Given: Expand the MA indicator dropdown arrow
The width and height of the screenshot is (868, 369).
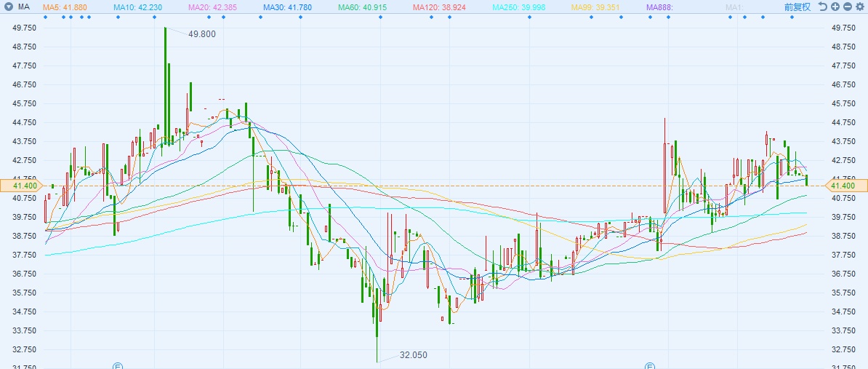Looking at the screenshot, I should 9,7.
